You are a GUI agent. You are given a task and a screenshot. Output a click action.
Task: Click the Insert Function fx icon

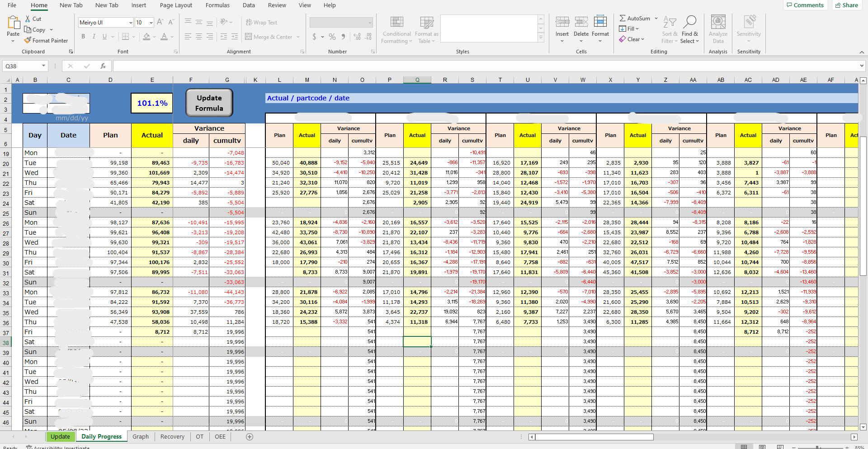click(x=103, y=66)
